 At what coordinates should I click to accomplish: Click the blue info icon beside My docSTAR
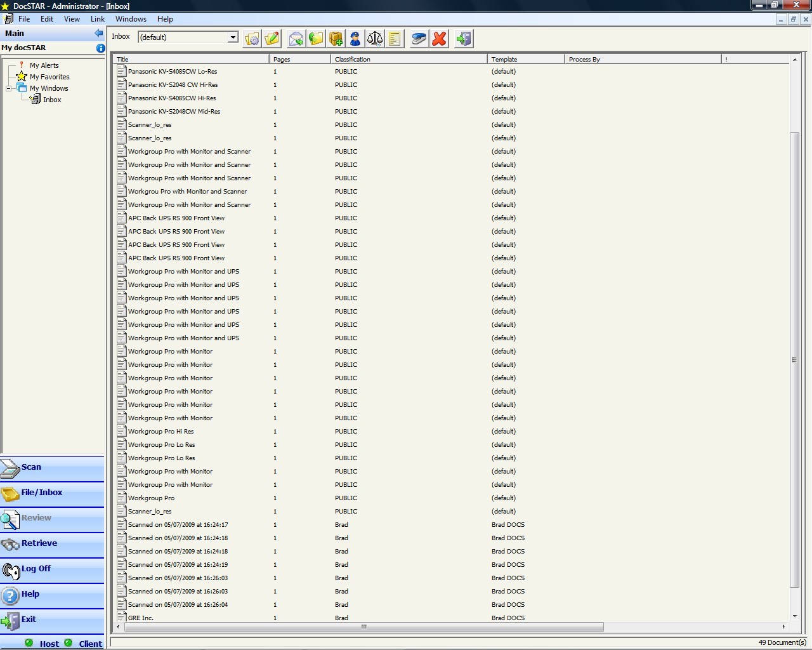point(100,48)
